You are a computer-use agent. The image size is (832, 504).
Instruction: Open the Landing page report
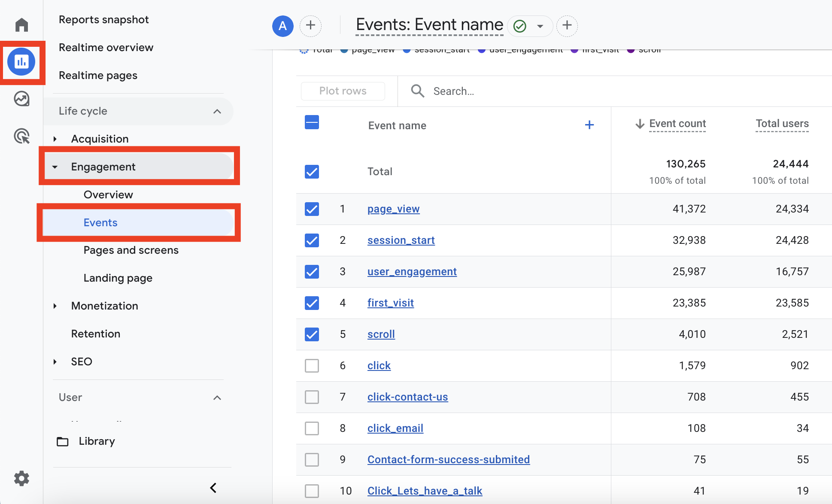[118, 278]
